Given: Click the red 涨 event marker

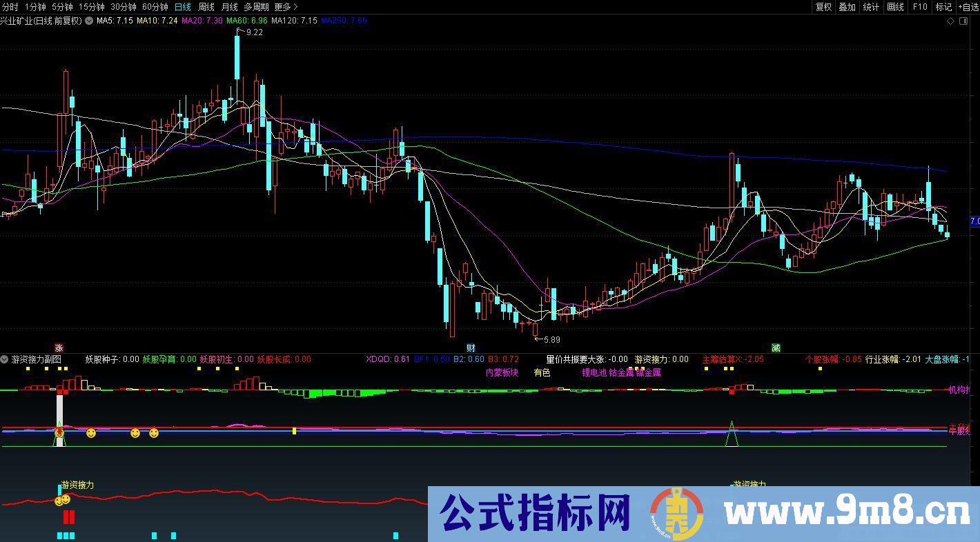Looking at the screenshot, I should (59, 348).
